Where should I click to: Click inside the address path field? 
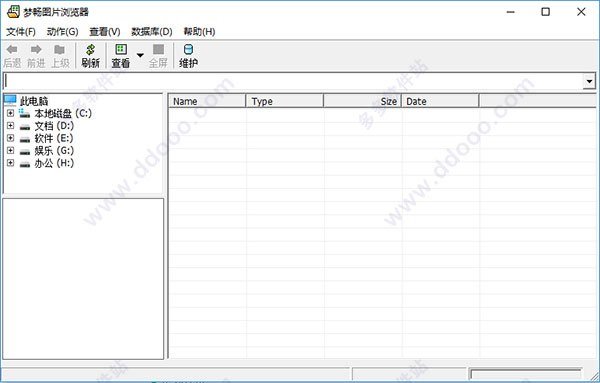(x=293, y=81)
